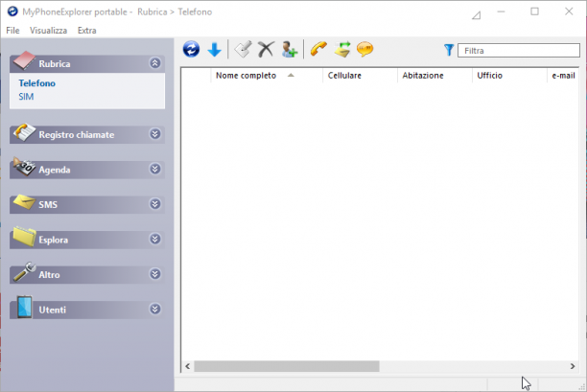
Task: Open the Visualizza menu
Action: [x=48, y=31]
